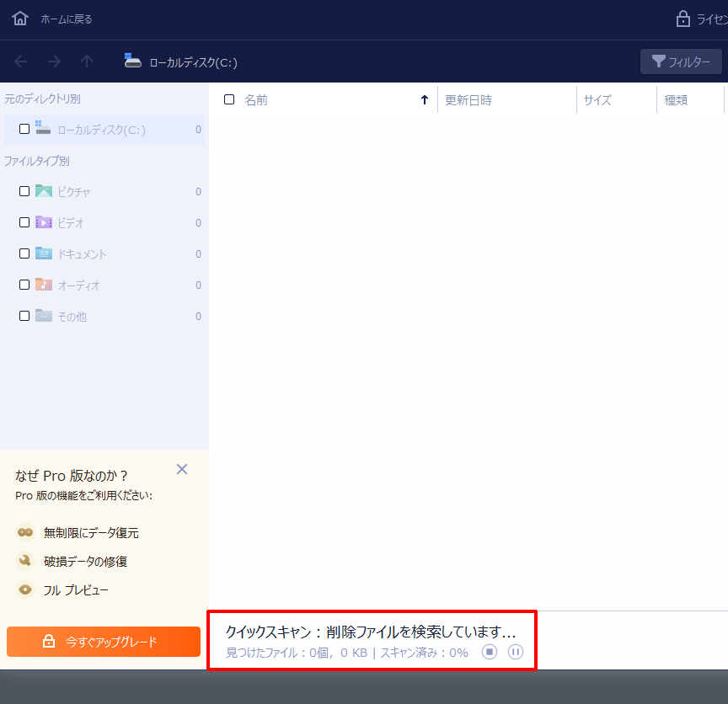Click the home icon to return home
The image size is (728, 704).
click(x=20, y=19)
